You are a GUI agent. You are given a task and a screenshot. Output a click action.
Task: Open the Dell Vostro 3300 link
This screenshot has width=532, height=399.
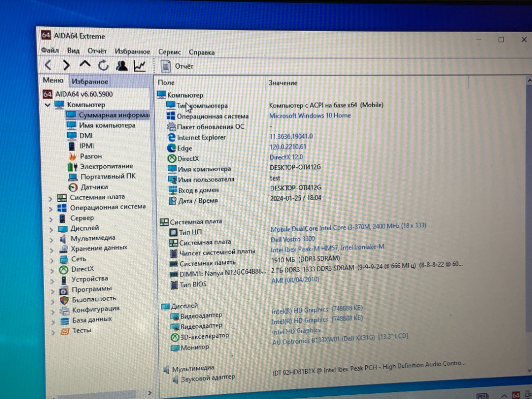coord(293,239)
